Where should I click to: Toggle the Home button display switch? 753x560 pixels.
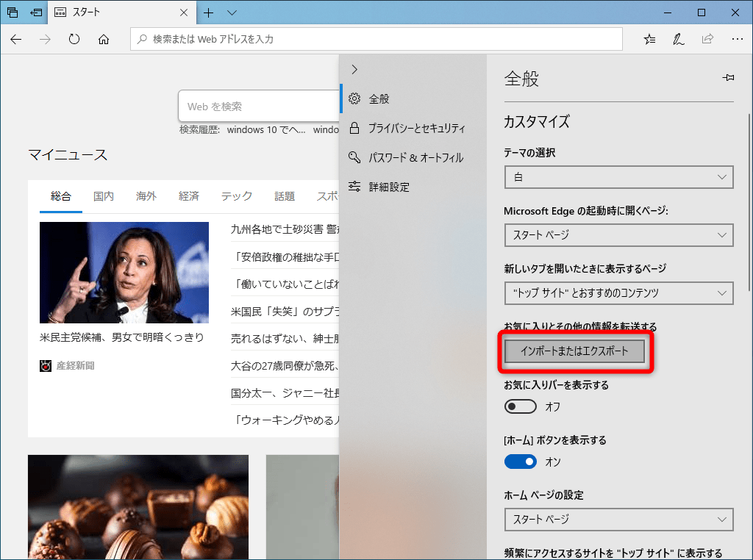[521, 462]
